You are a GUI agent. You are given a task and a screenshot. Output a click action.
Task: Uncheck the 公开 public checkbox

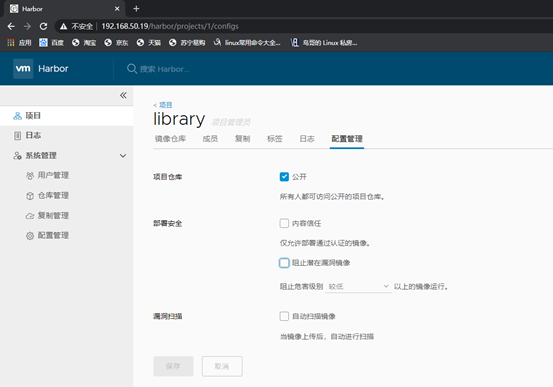tap(284, 177)
